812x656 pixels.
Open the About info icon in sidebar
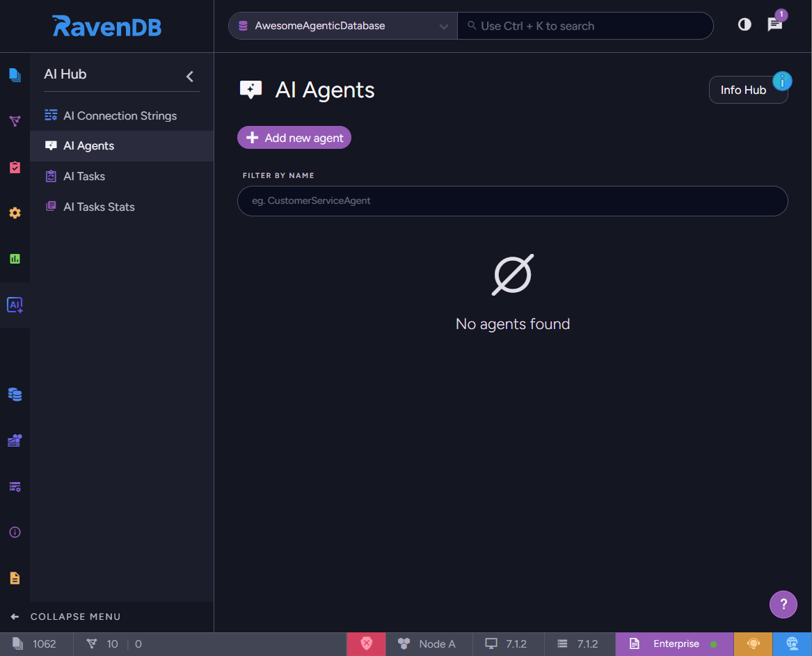15,532
